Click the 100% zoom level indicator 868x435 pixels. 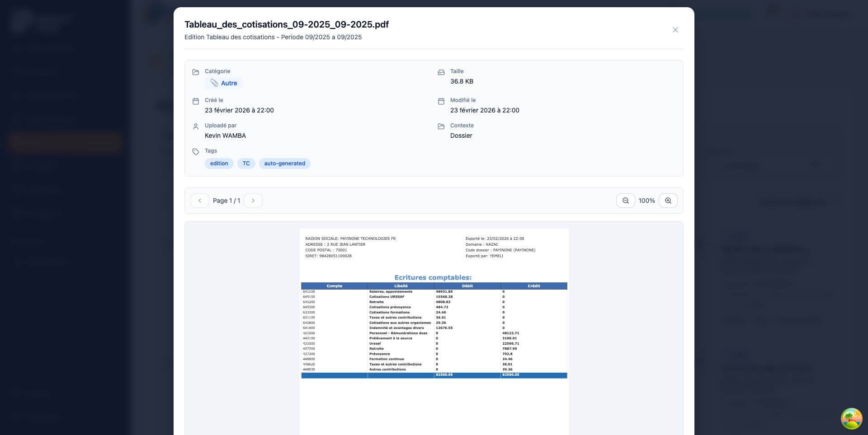[646, 200]
